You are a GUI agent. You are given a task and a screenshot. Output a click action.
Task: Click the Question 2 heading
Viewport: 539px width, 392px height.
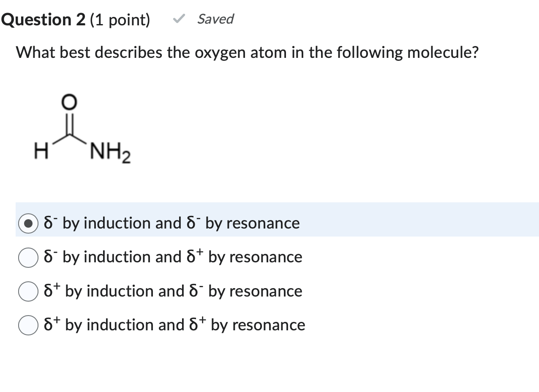(42, 19)
